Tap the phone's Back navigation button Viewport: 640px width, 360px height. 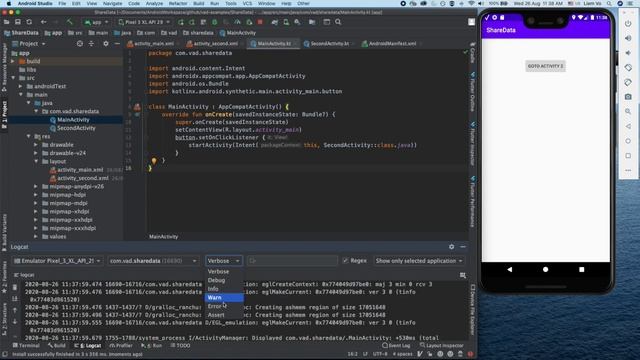[x=509, y=269]
